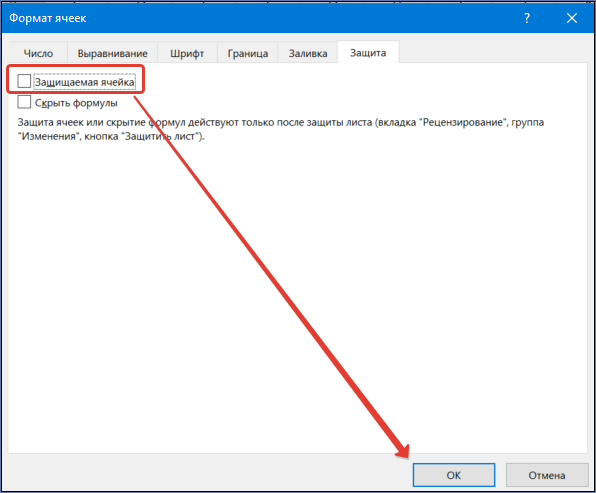Confirm changes with the OK button
Viewport: 596px width, 493px height.
pos(454,475)
